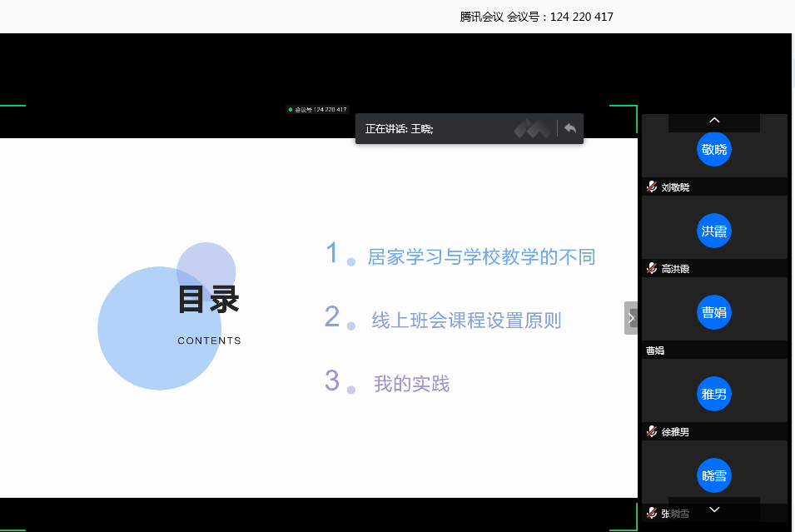
Task: Click the 曹娟 participant name label
Action: (655, 351)
